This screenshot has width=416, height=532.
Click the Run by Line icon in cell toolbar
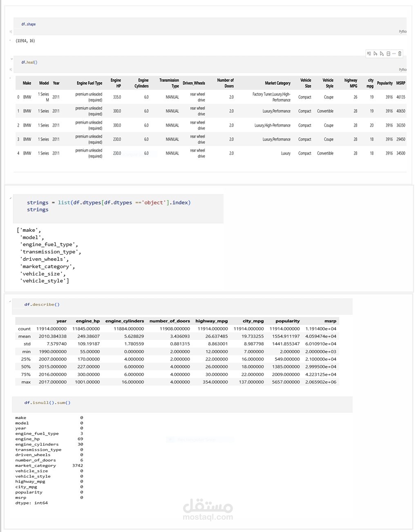(369, 54)
